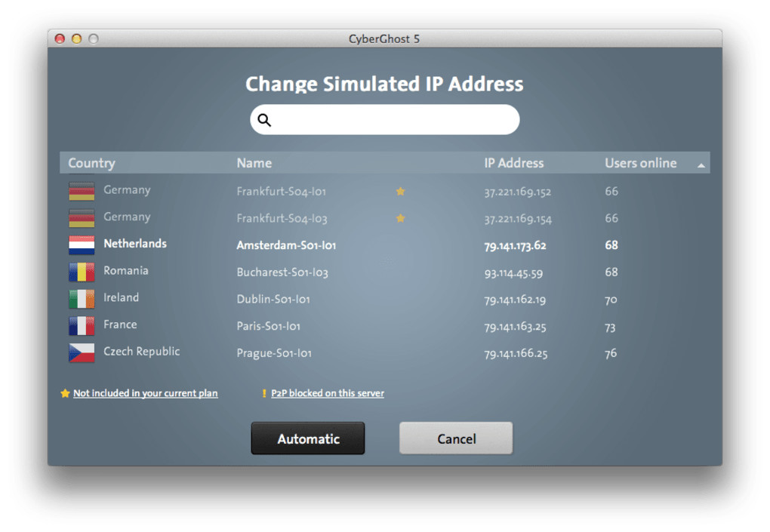Screen dimensions: 770x532
Task: Close the CyberGhost 5 window
Action: (x=60, y=38)
